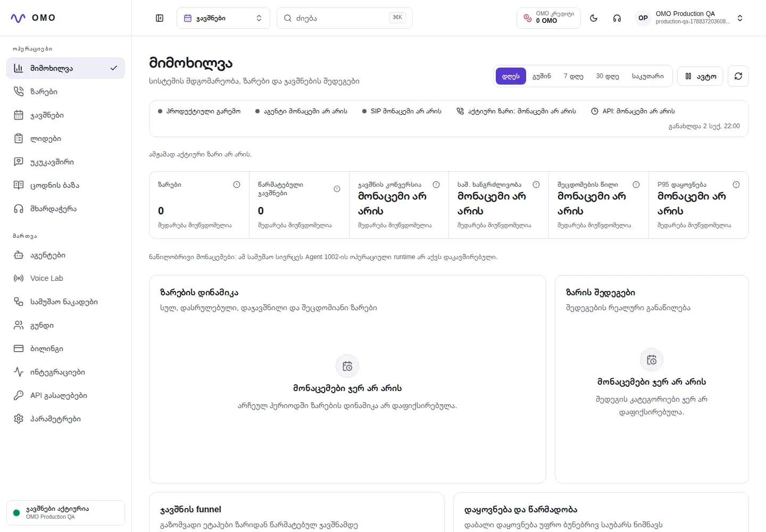The image size is (766, 532).
Task: Open API გასაღებები in the sidebar
Action: pyautogui.click(x=66, y=395)
